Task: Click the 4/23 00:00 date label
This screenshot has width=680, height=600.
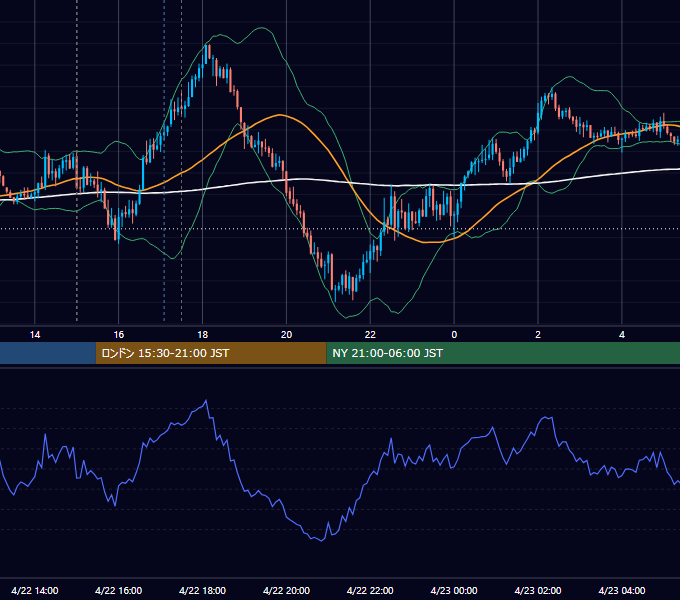Action: click(454, 590)
